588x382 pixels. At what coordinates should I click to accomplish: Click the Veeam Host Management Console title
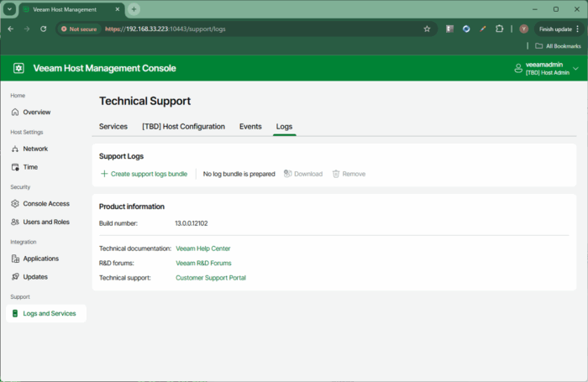point(105,68)
